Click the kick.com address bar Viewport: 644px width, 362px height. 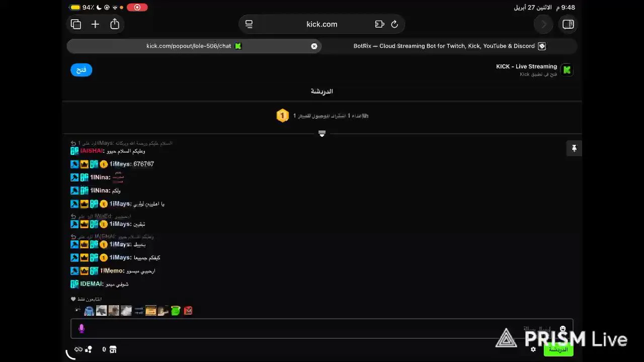pos(322,24)
